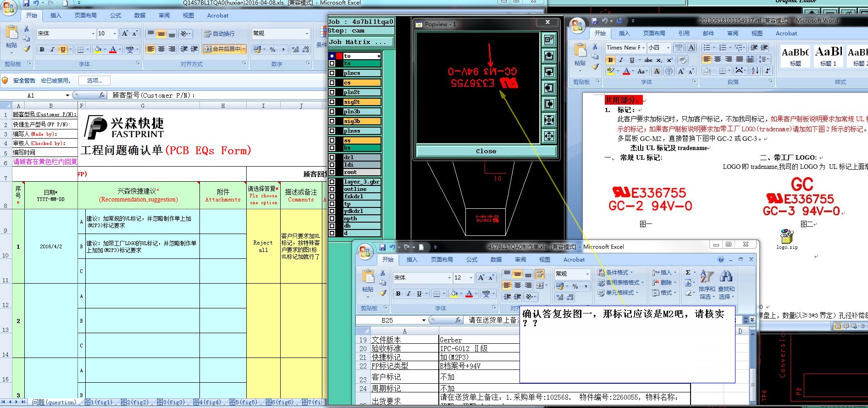Click clear formatting eraser in Word ribbon

[x=682, y=60]
